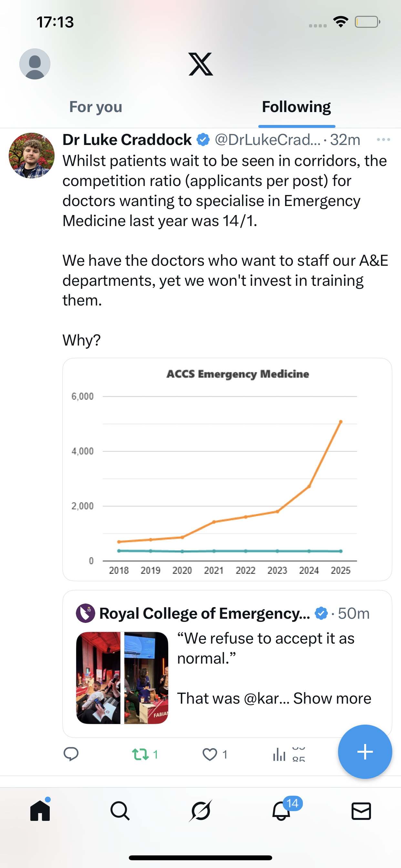Viewport: 401px width, 868px height.
Task: Toggle the green repost button
Action: 140,754
